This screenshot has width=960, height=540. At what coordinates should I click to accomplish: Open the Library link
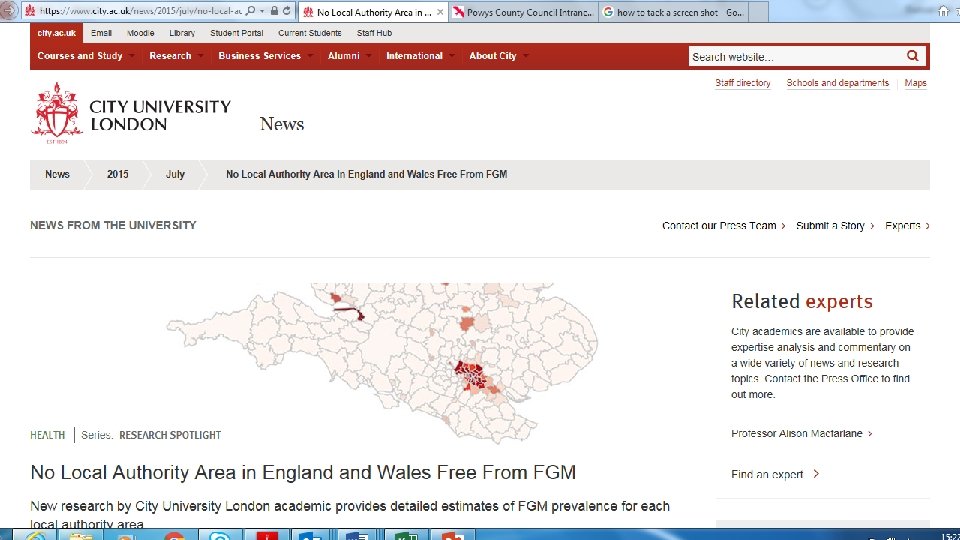coord(182,33)
